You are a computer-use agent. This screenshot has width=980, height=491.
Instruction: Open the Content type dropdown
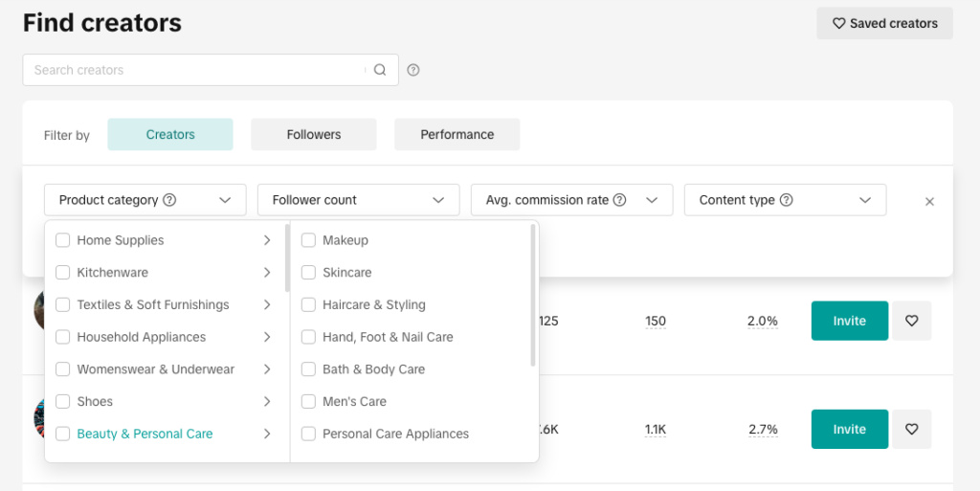(x=785, y=200)
